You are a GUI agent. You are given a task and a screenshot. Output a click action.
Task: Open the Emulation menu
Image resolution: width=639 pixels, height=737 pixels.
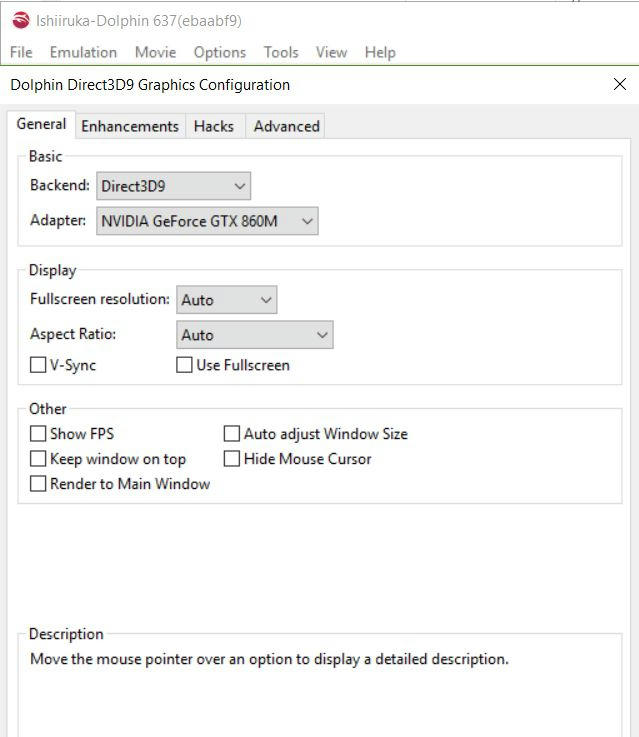(x=83, y=52)
